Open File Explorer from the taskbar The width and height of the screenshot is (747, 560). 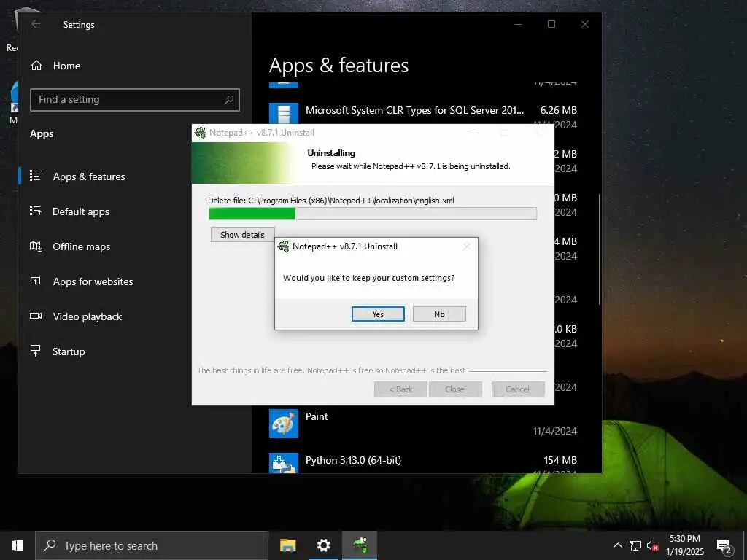click(287, 545)
